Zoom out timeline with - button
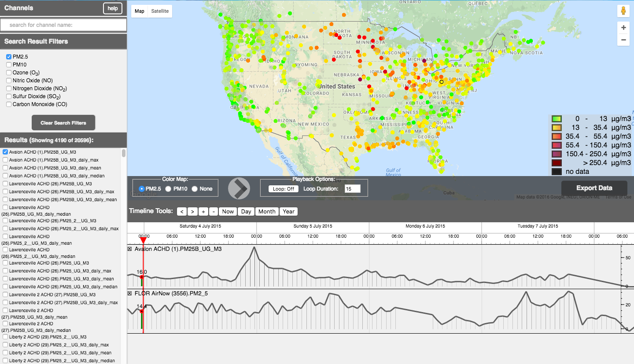The height and width of the screenshot is (364, 634). (214, 212)
